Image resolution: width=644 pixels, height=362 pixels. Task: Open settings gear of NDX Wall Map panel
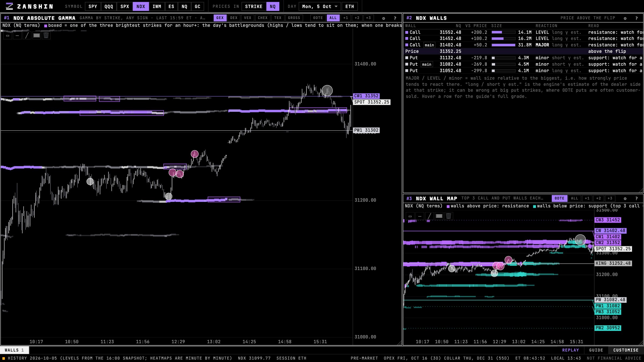pos(625,198)
